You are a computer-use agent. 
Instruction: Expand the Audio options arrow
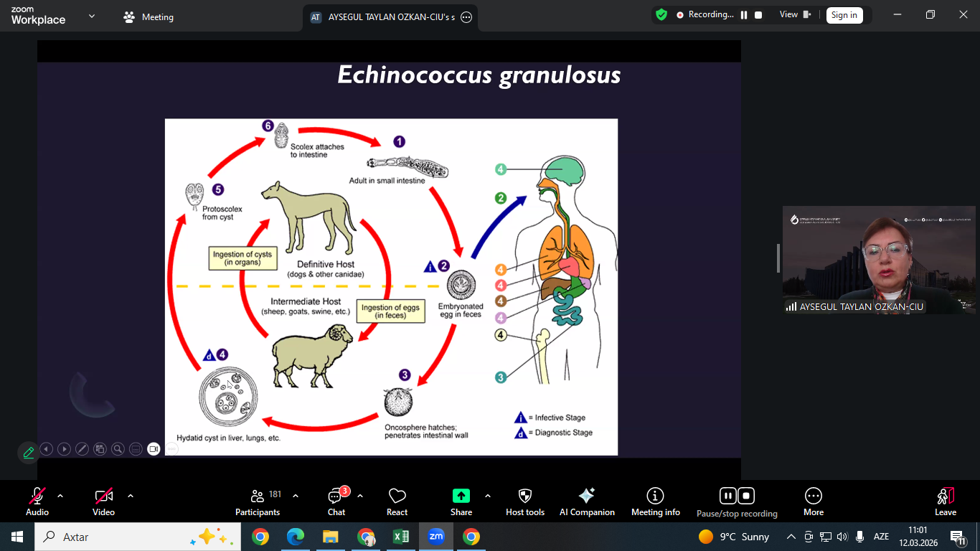pyautogui.click(x=60, y=496)
